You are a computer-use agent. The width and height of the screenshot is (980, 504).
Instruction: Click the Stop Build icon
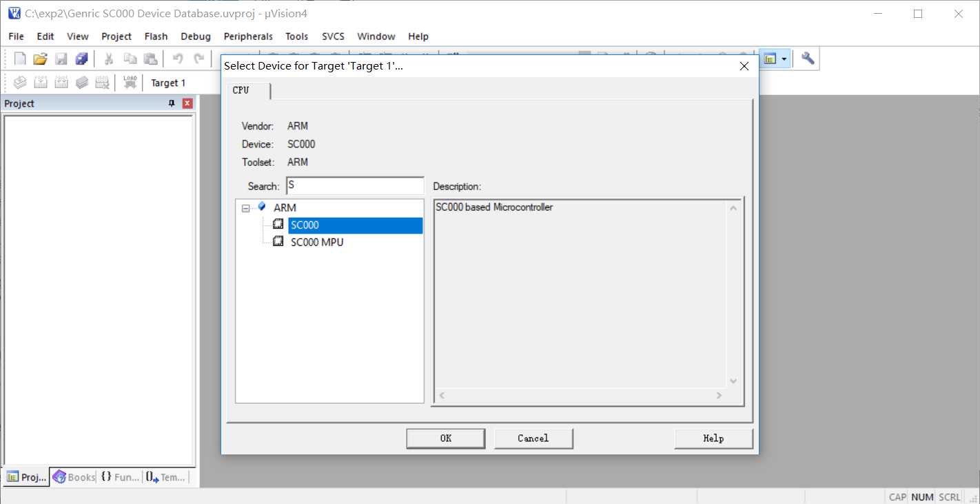click(102, 83)
